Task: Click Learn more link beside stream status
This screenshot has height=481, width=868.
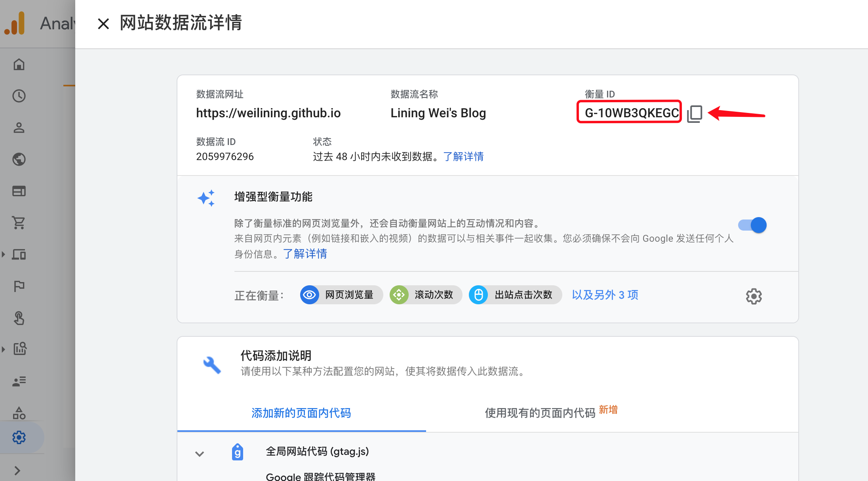Action: click(x=463, y=157)
